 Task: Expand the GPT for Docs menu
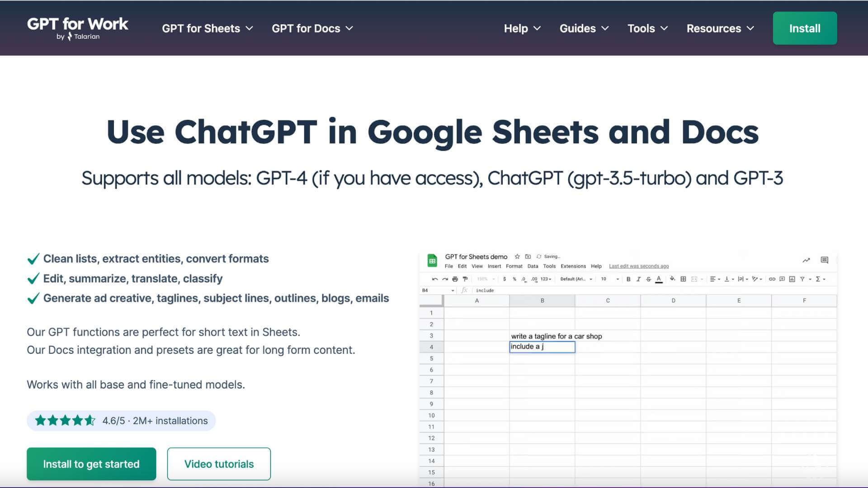312,28
